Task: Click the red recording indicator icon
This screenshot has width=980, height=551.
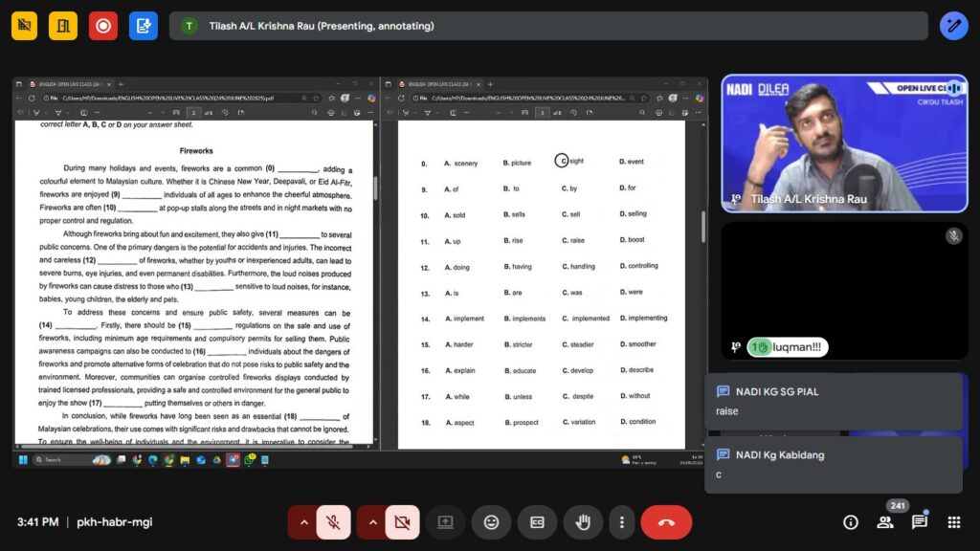Action: [103, 26]
